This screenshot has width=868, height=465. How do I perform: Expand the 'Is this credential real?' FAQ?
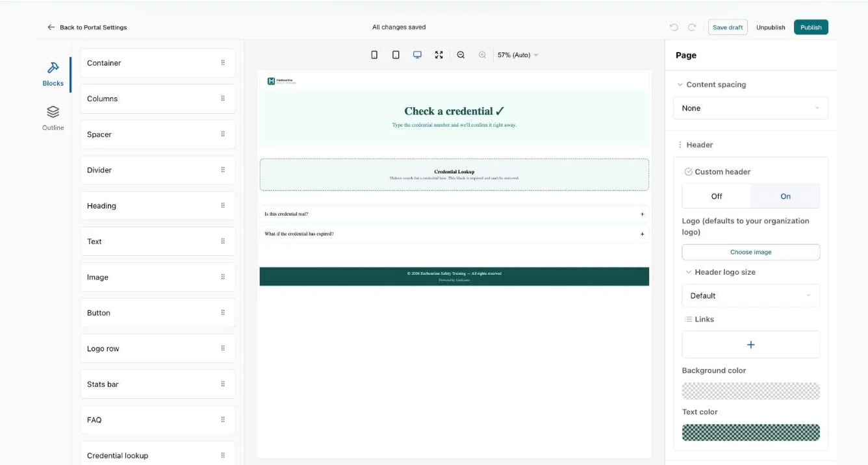point(454,214)
